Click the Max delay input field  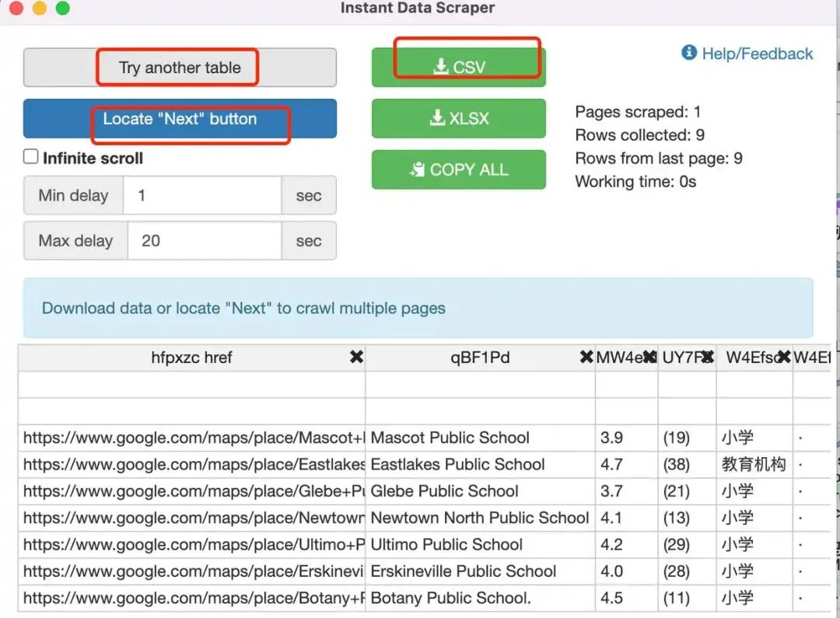pos(204,241)
